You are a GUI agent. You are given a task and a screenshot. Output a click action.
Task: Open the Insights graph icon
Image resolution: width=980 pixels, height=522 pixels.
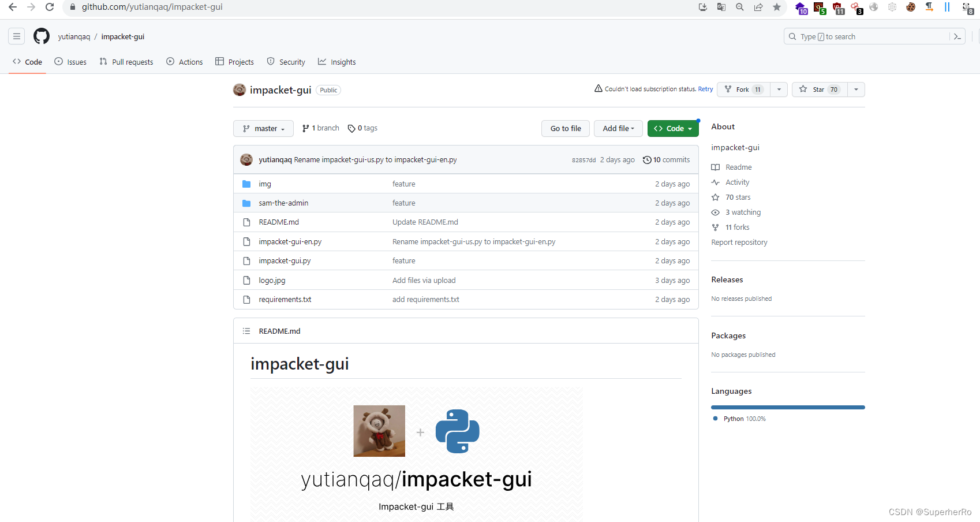[x=324, y=61]
